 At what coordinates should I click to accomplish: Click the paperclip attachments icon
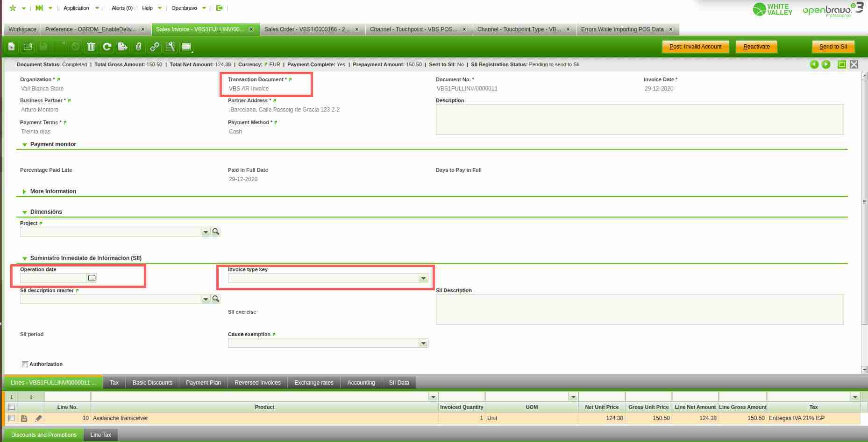[x=138, y=47]
